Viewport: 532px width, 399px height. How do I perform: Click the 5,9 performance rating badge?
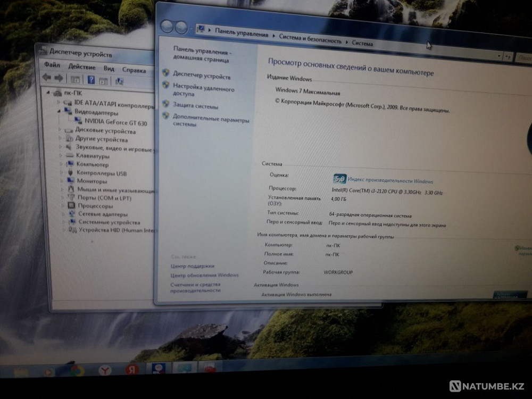pos(339,178)
